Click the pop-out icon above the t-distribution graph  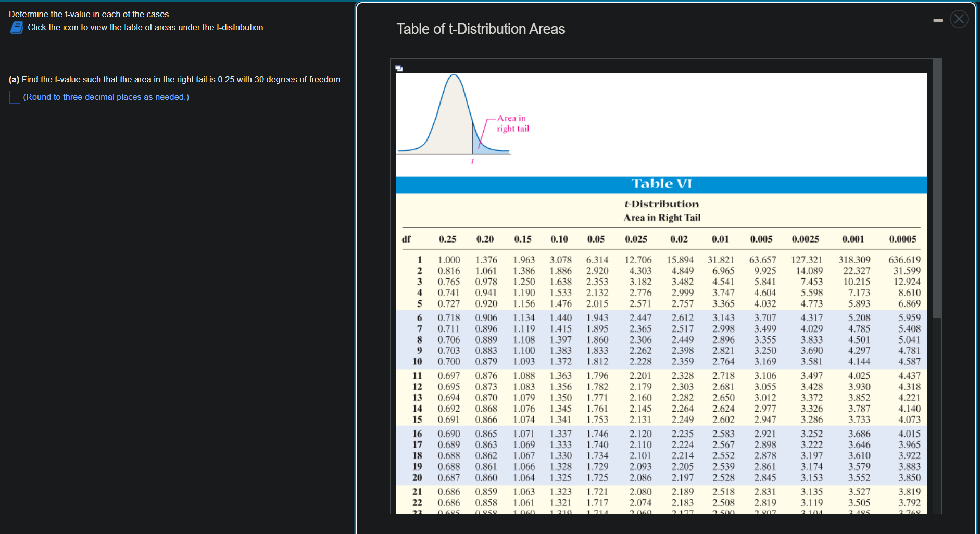(399, 67)
